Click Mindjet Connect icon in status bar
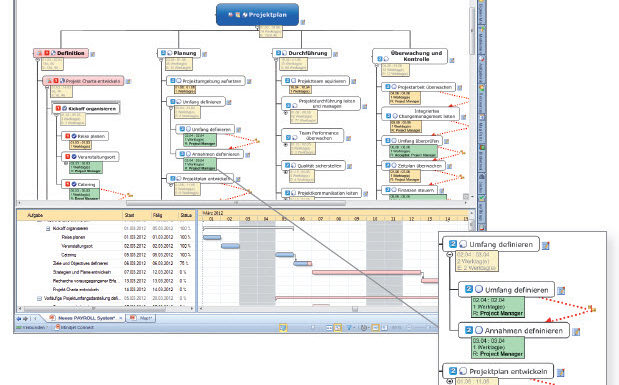The height and width of the screenshot is (385, 619). coord(58,327)
